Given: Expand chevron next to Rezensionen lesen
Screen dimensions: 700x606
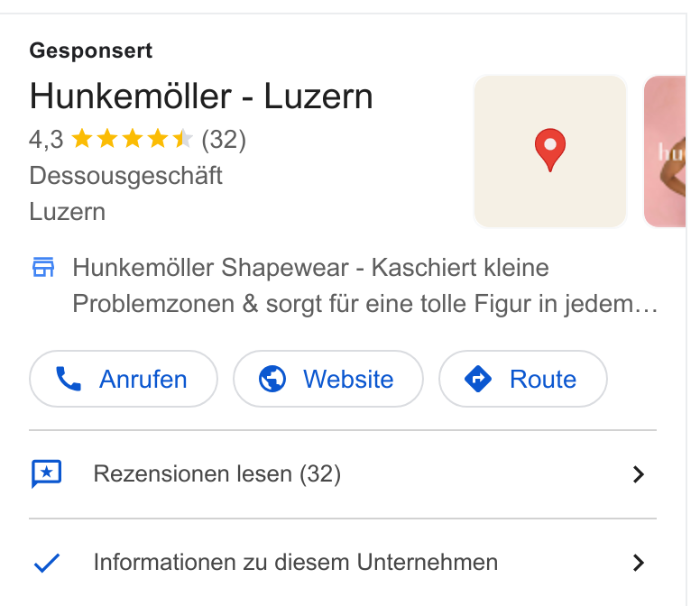Looking at the screenshot, I should click(x=639, y=474).
